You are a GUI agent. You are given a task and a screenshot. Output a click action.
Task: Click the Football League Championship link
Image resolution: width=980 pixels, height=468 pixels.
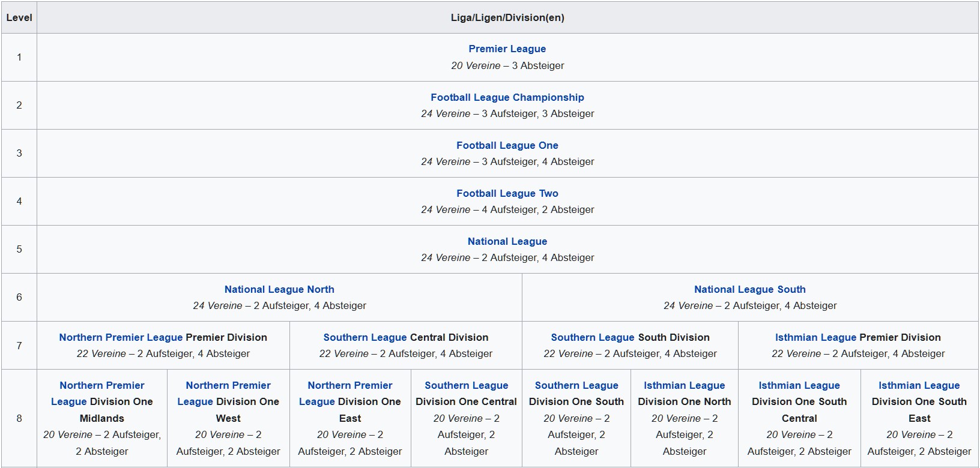click(507, 97)
